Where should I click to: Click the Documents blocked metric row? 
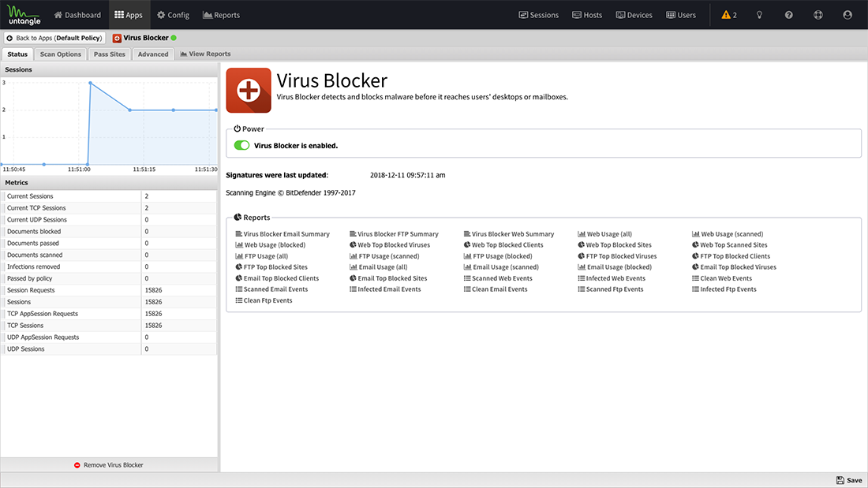(x=109, y=231)
